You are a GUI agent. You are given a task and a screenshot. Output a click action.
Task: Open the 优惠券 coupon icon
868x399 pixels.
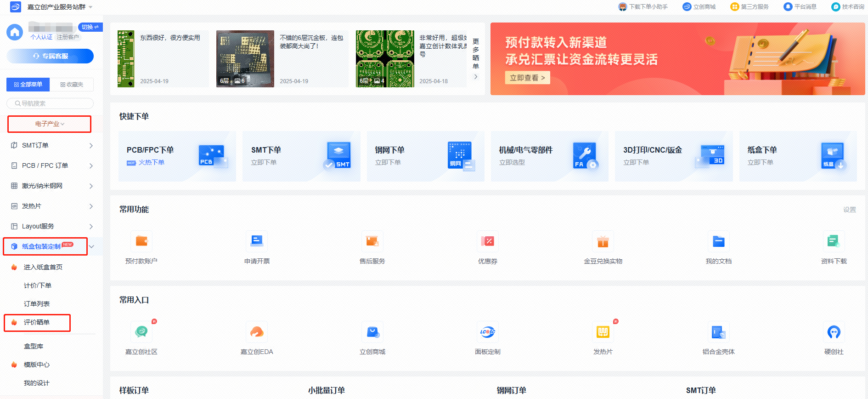(x=487, y=241)
